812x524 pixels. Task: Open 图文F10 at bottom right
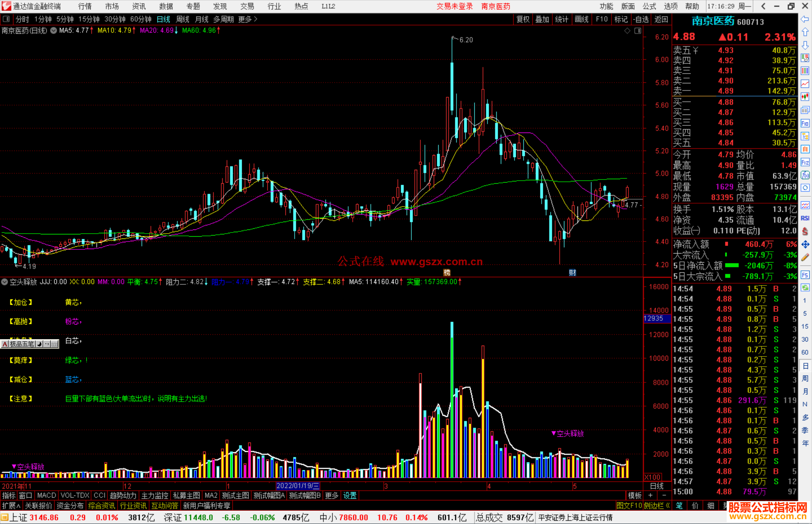point(629,506)
